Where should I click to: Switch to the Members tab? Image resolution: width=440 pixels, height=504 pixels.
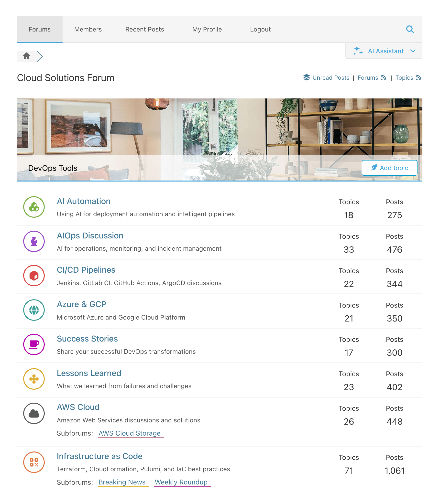[88, 29]
